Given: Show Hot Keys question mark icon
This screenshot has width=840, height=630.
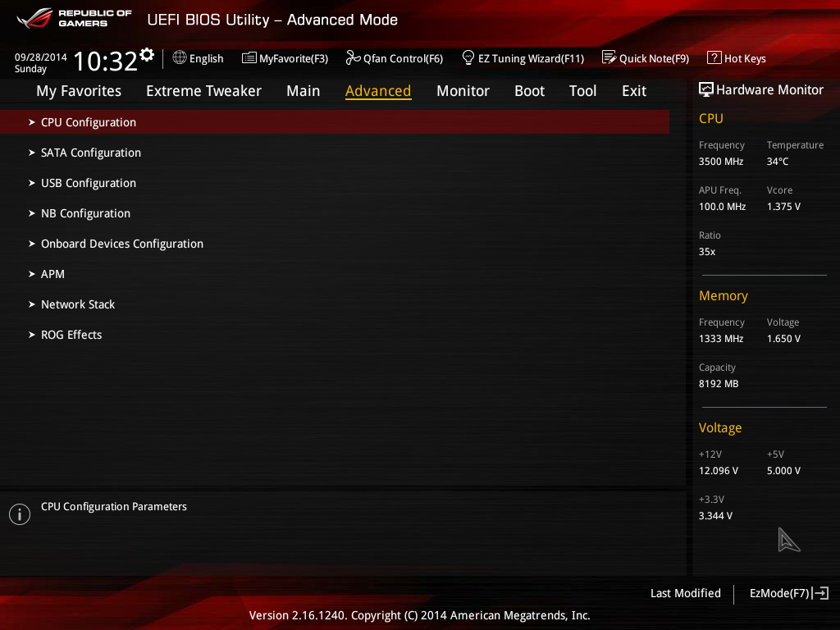Looking at the screenshot, I should point(714,57).
